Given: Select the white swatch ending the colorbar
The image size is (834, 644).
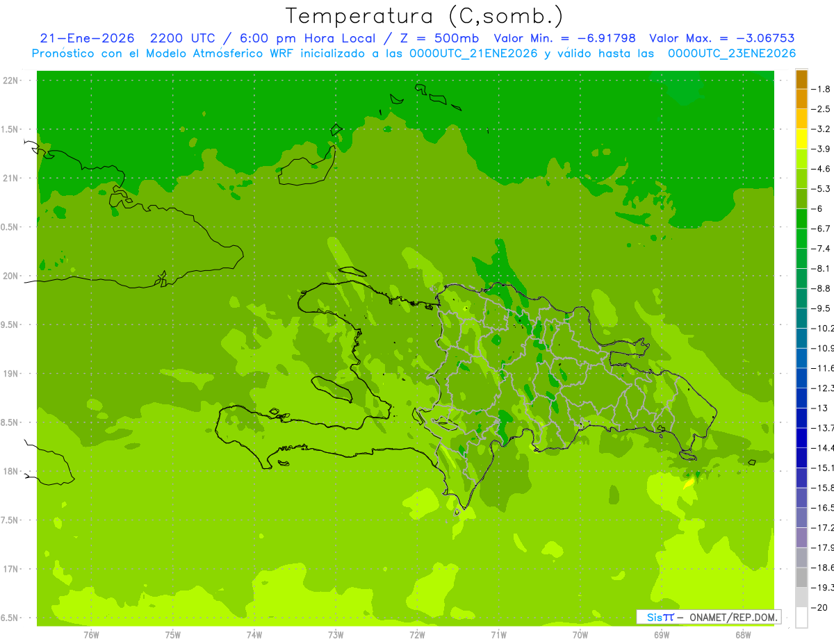Looking at the screenshot, I should (x=801, y=617).
